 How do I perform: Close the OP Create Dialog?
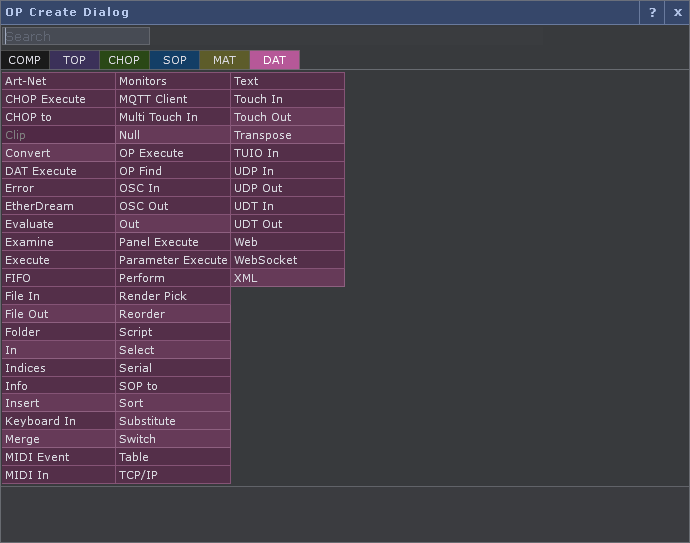click(x=677, y=12)
